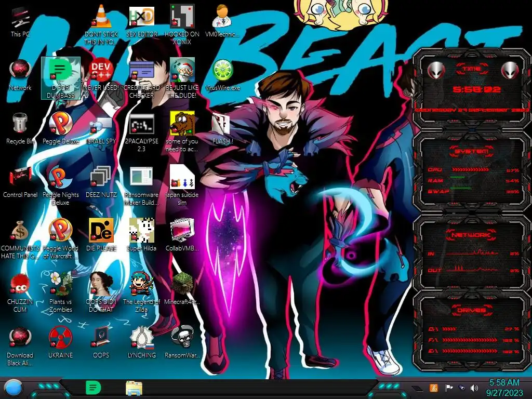Open the clock showing 5:58 AM
Image resolution: width=532 pixels, height=399 pixels.
(504, 388)
